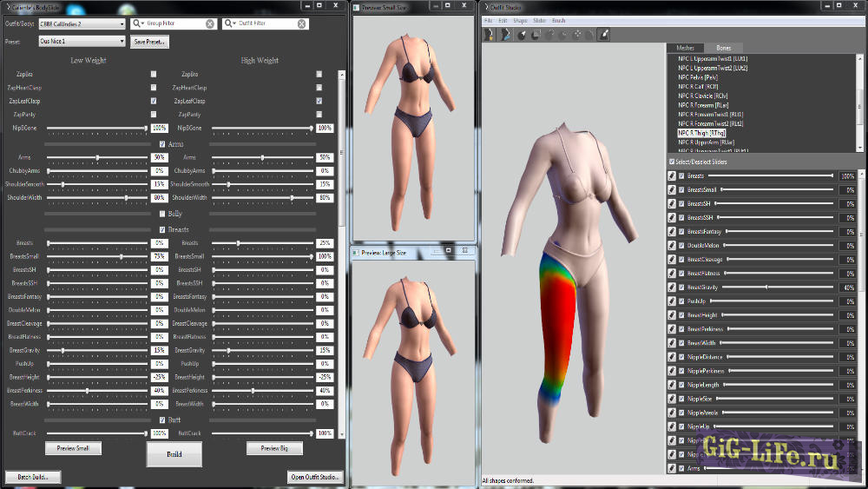
Task: Click the edit pencil icon for BreastGravity slider
Action: click(x=672, y=287)
